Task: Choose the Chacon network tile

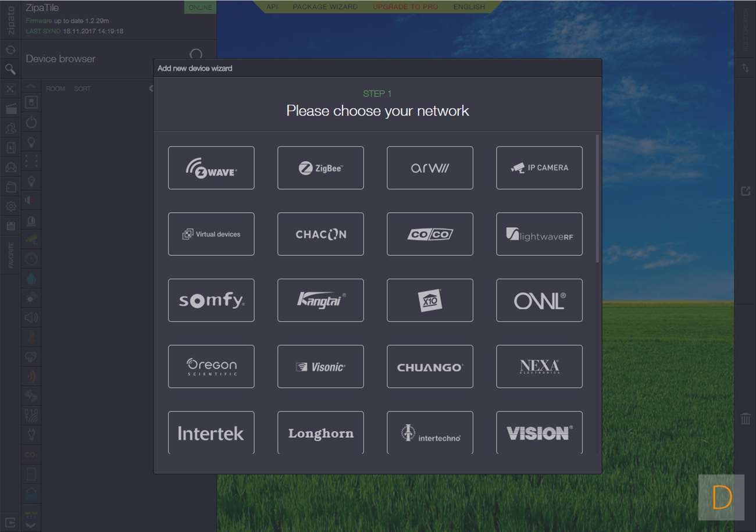Action: click(x=320, y=234)
